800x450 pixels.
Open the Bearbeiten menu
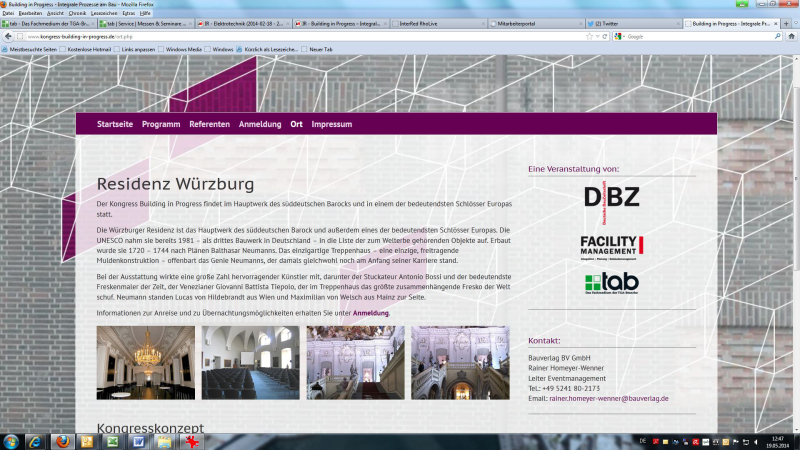[x=30, y=13]
